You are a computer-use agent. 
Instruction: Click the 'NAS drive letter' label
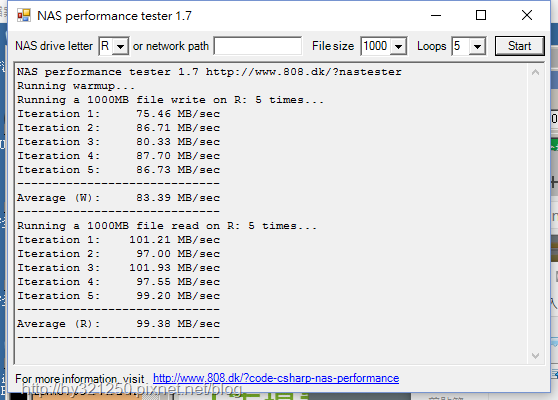click(x=54, y=46)
